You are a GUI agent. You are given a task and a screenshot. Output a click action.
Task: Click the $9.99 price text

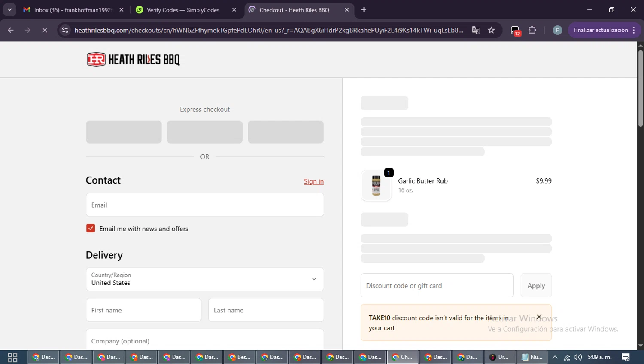[x=544, y=181]
